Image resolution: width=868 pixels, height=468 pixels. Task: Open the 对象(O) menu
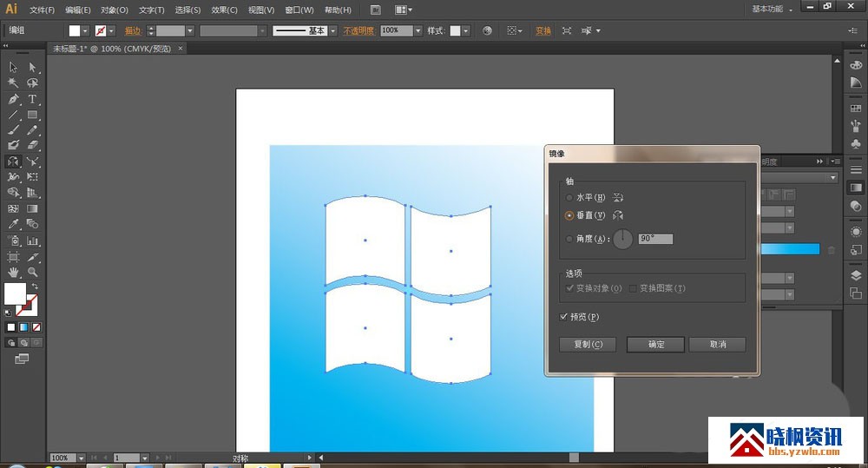(x=114, y=10)
